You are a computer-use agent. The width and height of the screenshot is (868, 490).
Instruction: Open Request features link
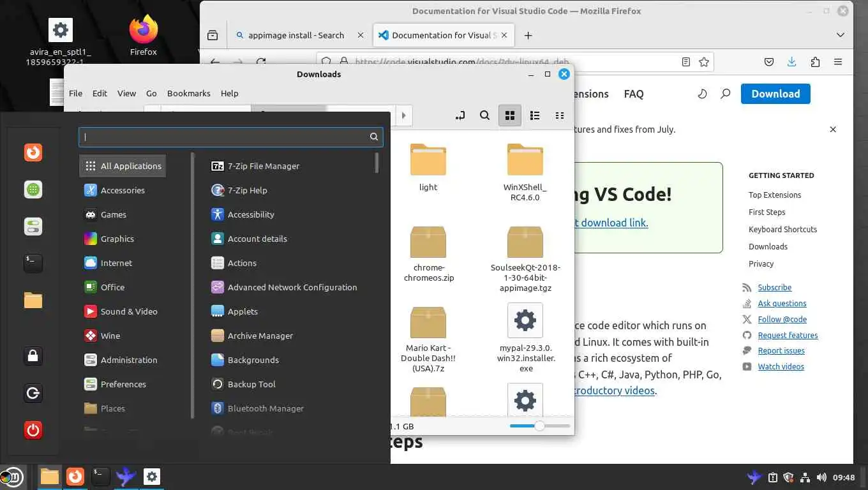pyautogui.click(x=788, y=335)
